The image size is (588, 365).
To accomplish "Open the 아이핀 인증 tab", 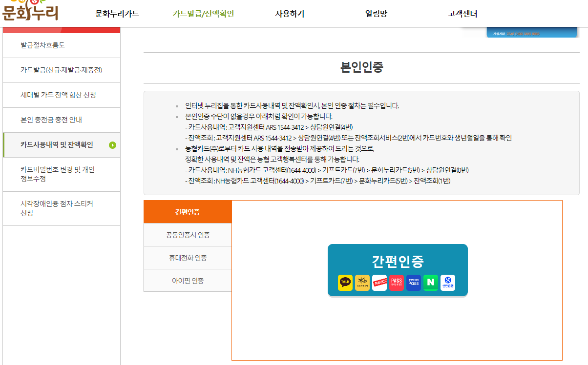I will 188,281.
